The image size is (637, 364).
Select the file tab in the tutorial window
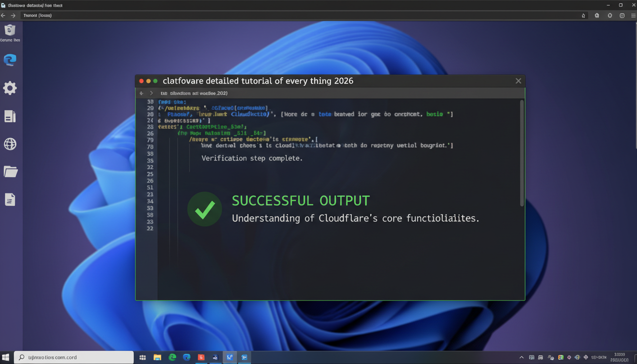coord(194,93)
